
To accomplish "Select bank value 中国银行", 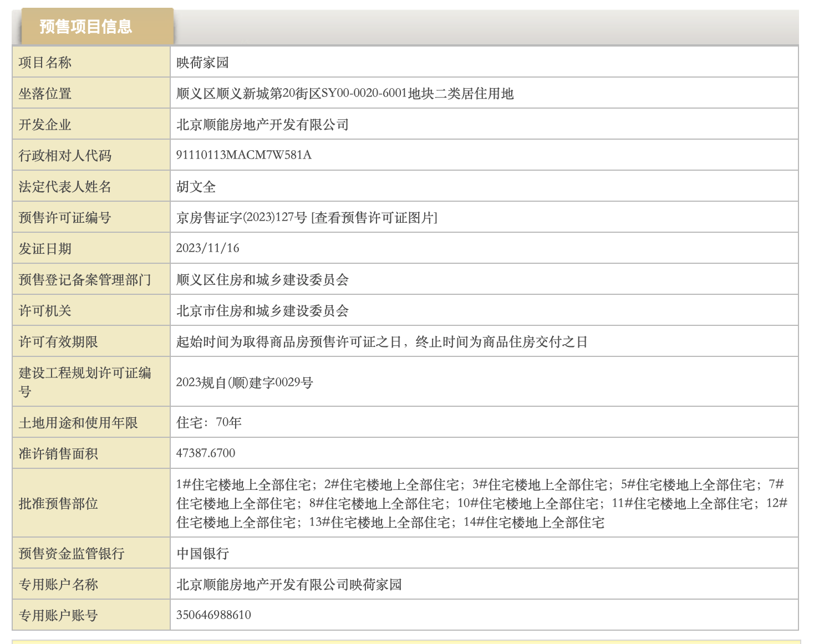I will click(x=202, y=554).
